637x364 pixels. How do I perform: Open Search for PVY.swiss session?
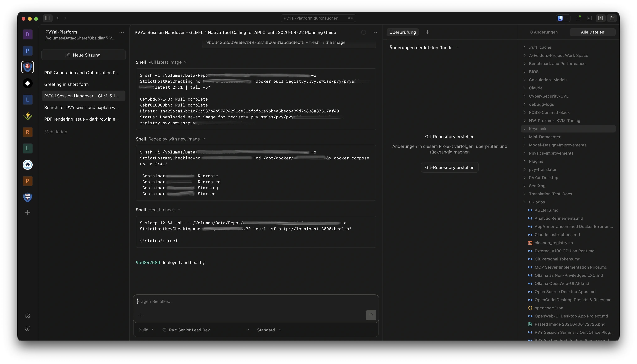point(84,107)
